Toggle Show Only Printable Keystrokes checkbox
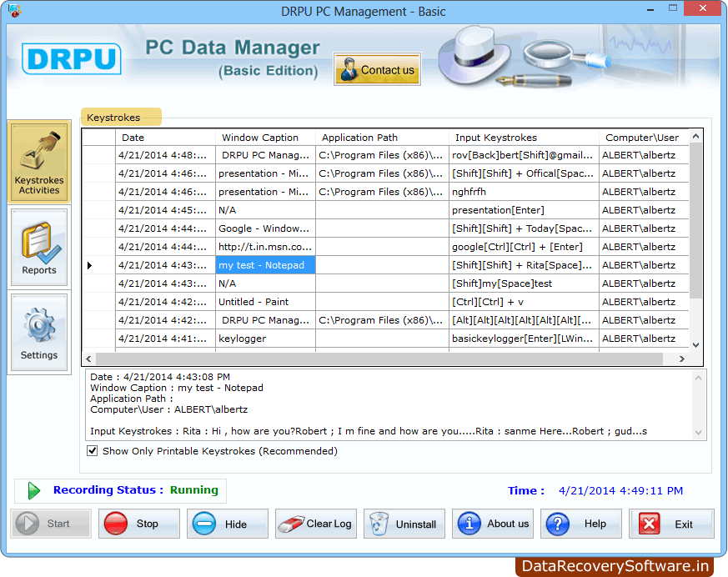 (93, 451)
